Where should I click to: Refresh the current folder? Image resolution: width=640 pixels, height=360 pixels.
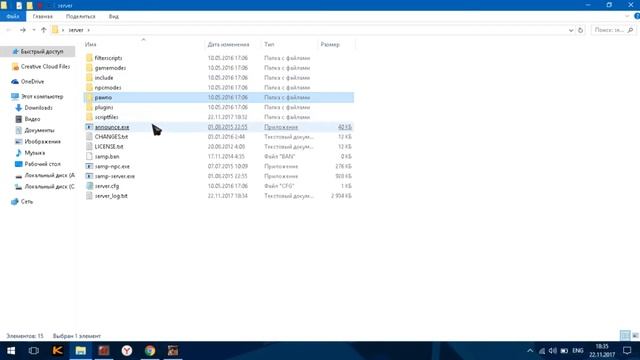pyautogui.click(x=580, y=30)
